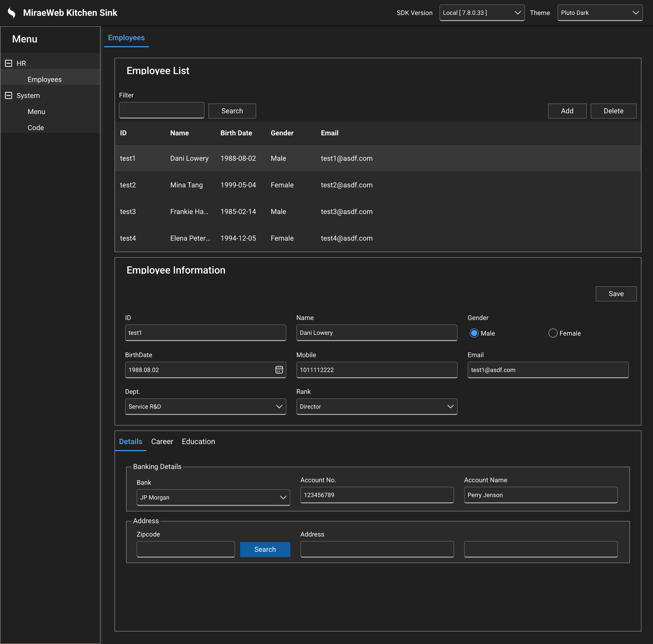Open the SDK Version dropdown
This screenshot has width=653, height=644.
(x=482, y=12)
